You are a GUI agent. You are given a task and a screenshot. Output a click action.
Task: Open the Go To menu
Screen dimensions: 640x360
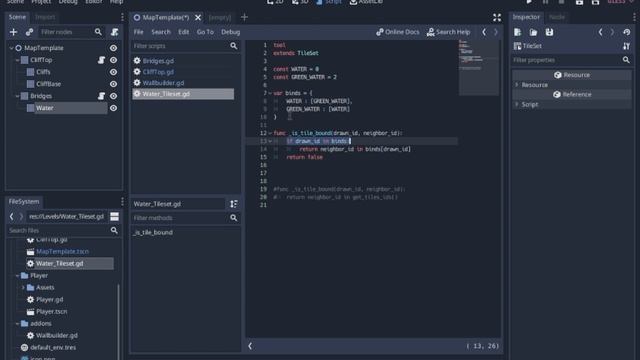point(205,32)
